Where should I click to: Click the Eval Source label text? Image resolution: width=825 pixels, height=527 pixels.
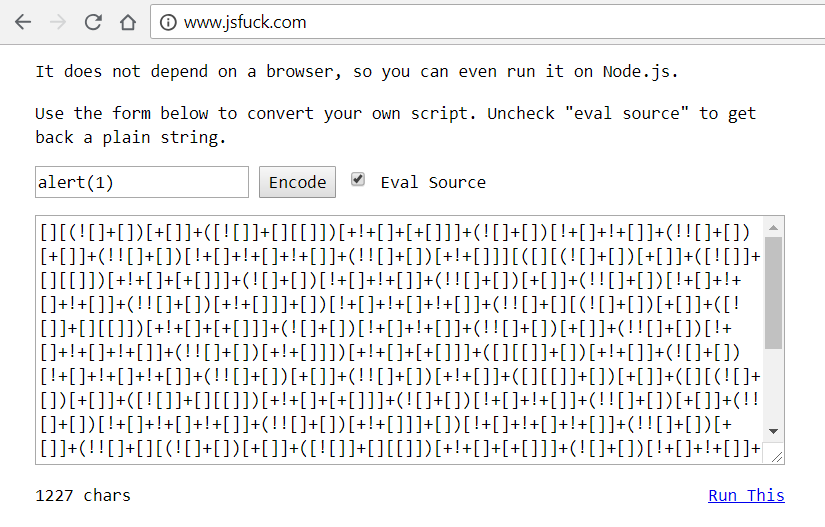pyautogui.click(x=432, y=182)
